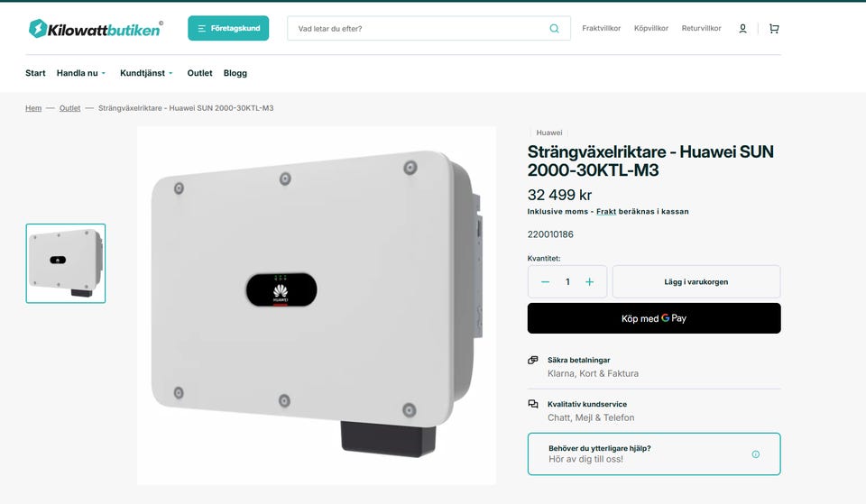Click the Klarna, Kort & Faktura text

(593, 374)
